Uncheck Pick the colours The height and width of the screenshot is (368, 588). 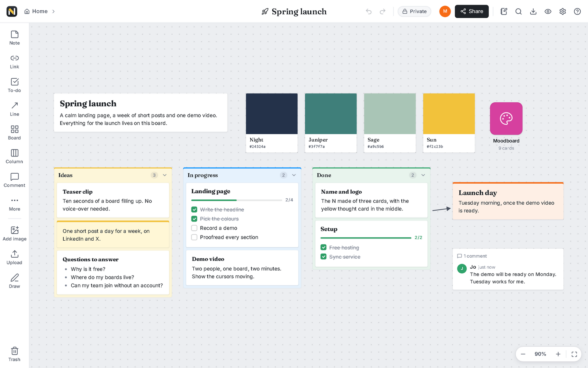pyautogui.click(x=194, y=219)
